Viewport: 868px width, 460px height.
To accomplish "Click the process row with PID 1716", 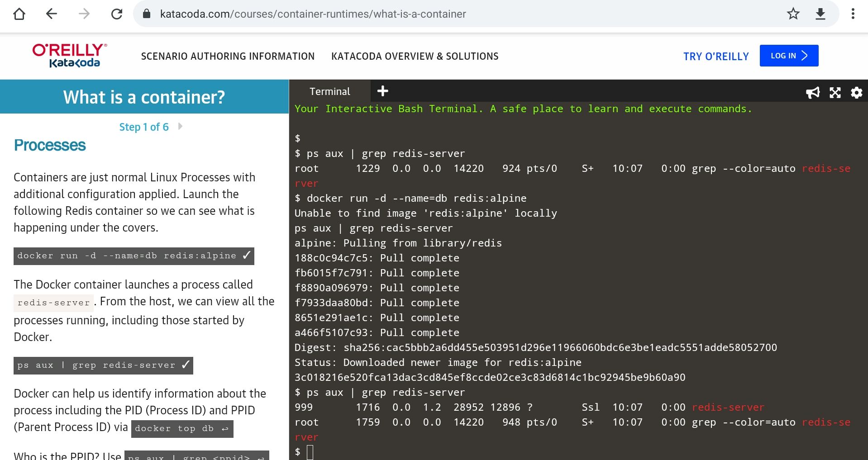I will click(x=529, y=407).
